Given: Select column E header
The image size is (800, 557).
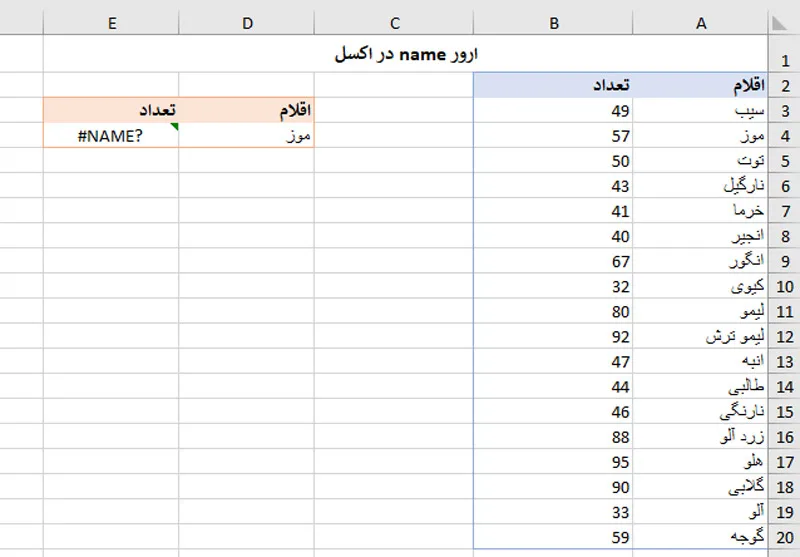Looking at the screenshot, I should coord(112,23).
